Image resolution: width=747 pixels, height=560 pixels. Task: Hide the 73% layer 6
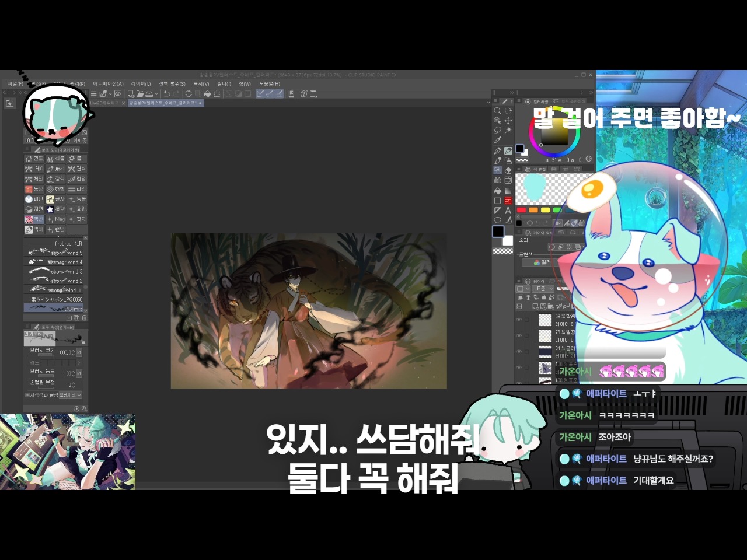[519, 336]
